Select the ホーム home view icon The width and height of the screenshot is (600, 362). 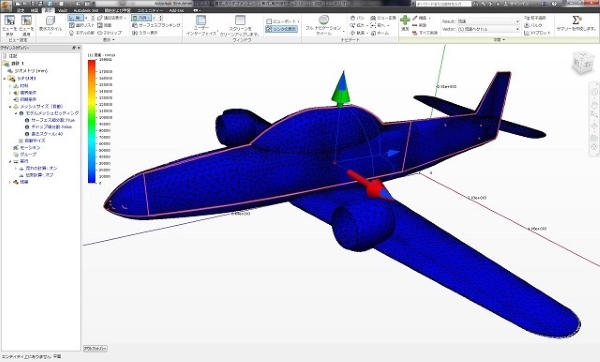[380, 33]
